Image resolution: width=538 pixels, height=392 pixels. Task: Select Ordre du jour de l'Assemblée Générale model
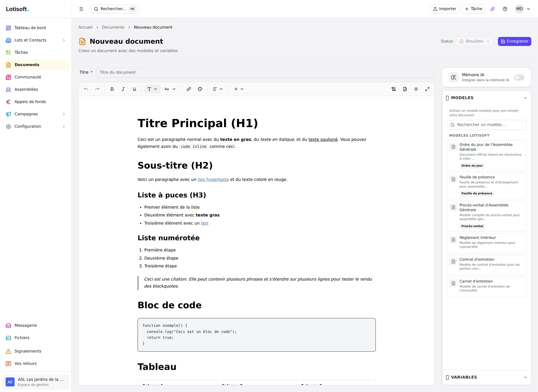(x=487, y=156)
